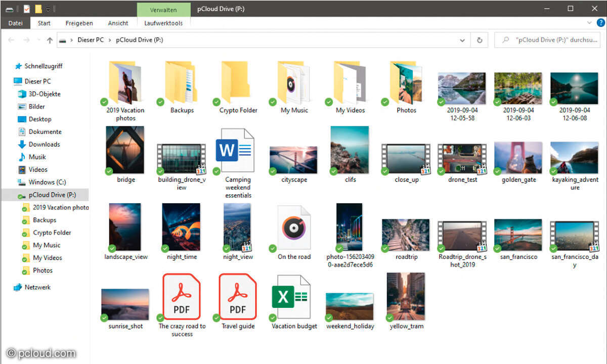Click the refresh button beside the address bar
Screen dimensions: 607x364
coord(480,40)
